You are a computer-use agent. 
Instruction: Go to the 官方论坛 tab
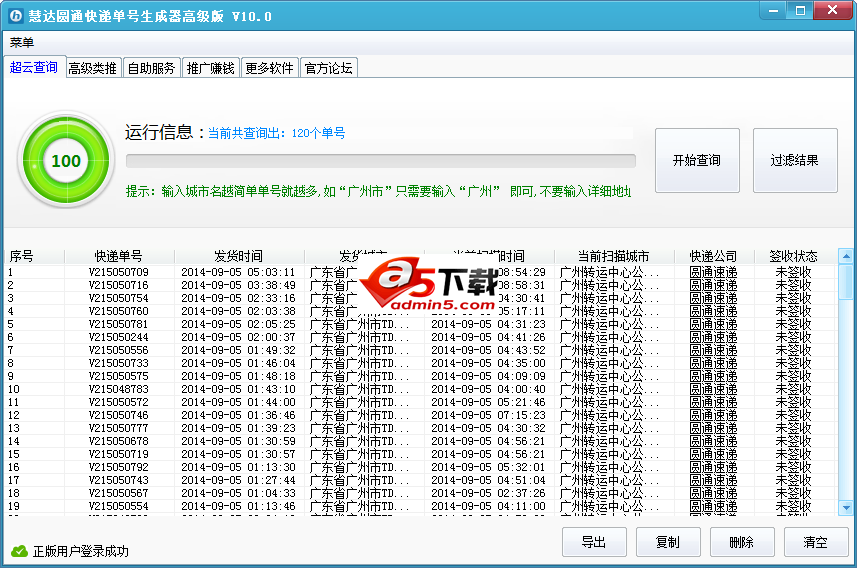(x=328, y=68)
